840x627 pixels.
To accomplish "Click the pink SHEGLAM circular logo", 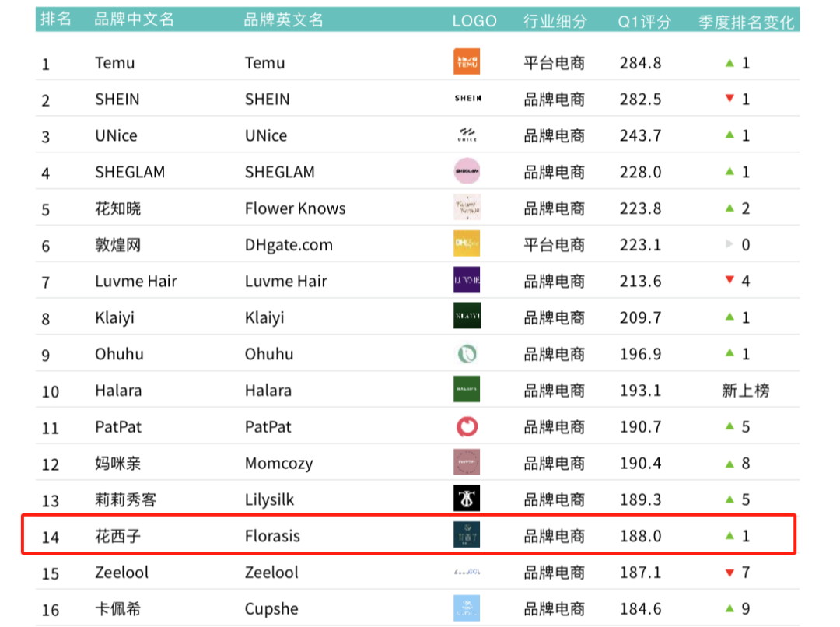I will tap(467, 171).
